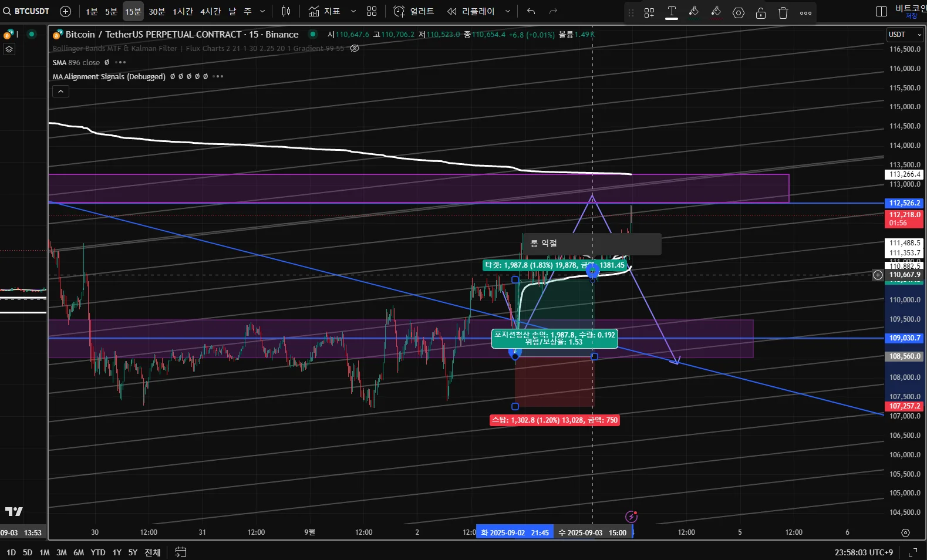Open indicator templates grid icon

point(372,11)
